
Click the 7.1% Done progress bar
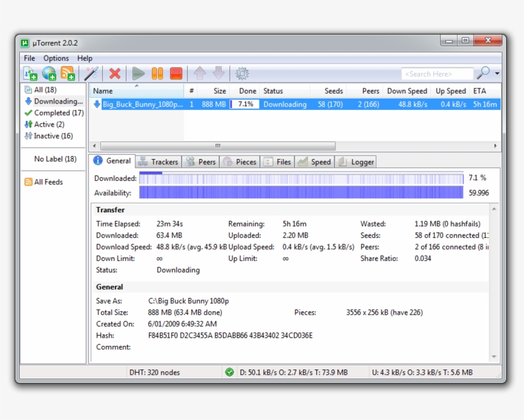[x=245, y=104]
